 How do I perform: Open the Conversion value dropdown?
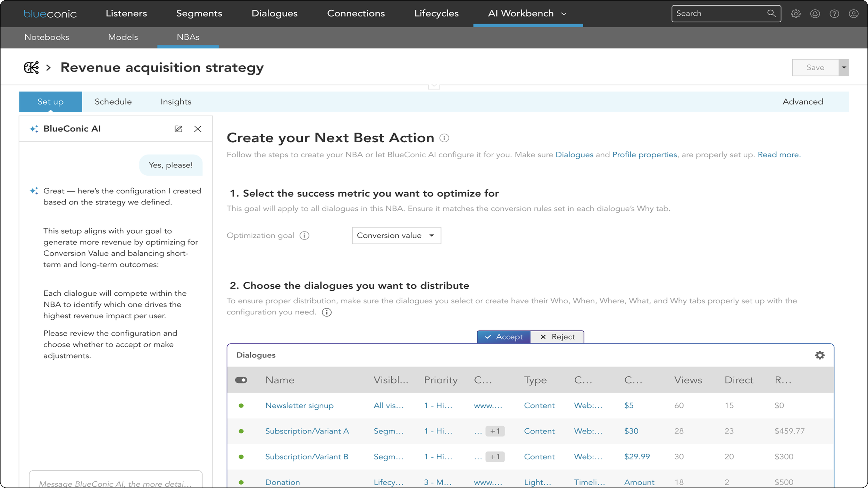396,236
